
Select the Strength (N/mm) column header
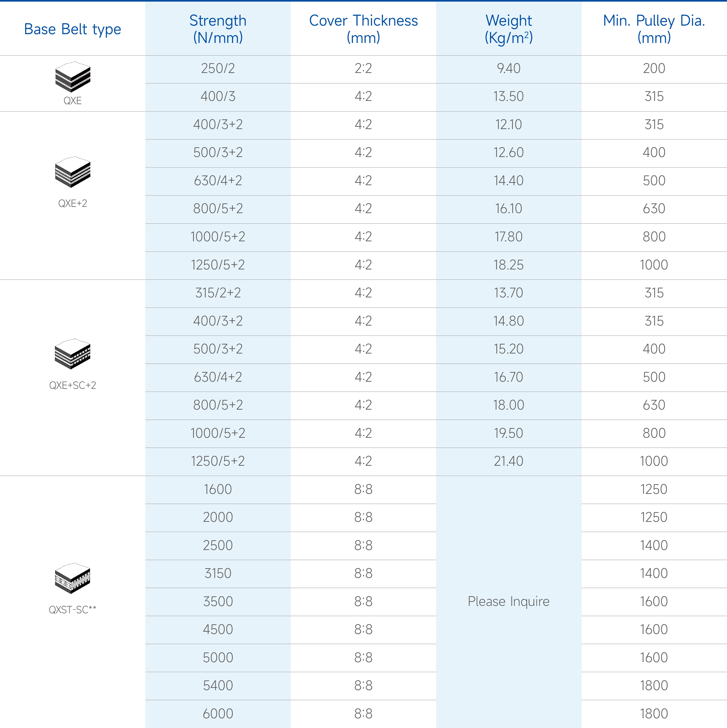(x=218, y=29)
